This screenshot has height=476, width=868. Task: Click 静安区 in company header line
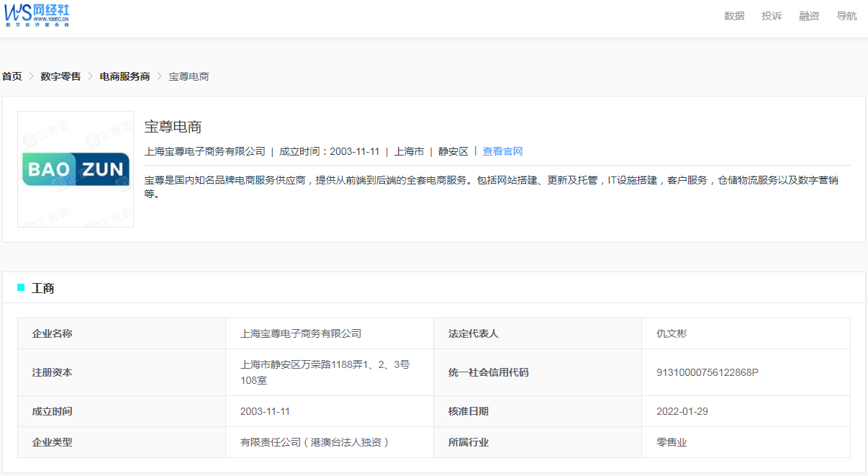click(x=453, y=151)
